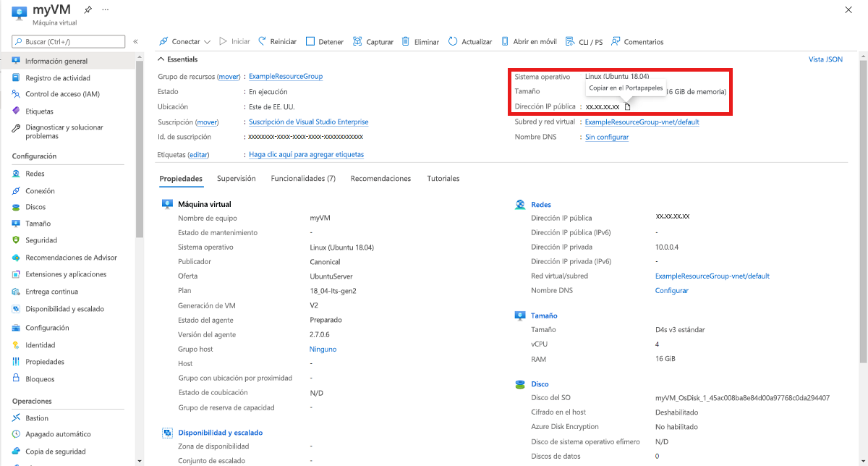Click the Redes icon in sidebar

click(16, 174)
